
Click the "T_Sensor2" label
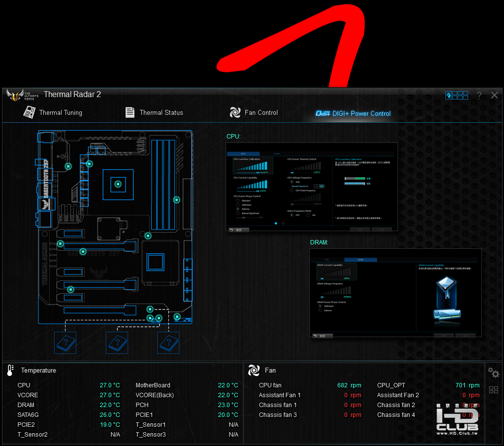tap(33, 435)
